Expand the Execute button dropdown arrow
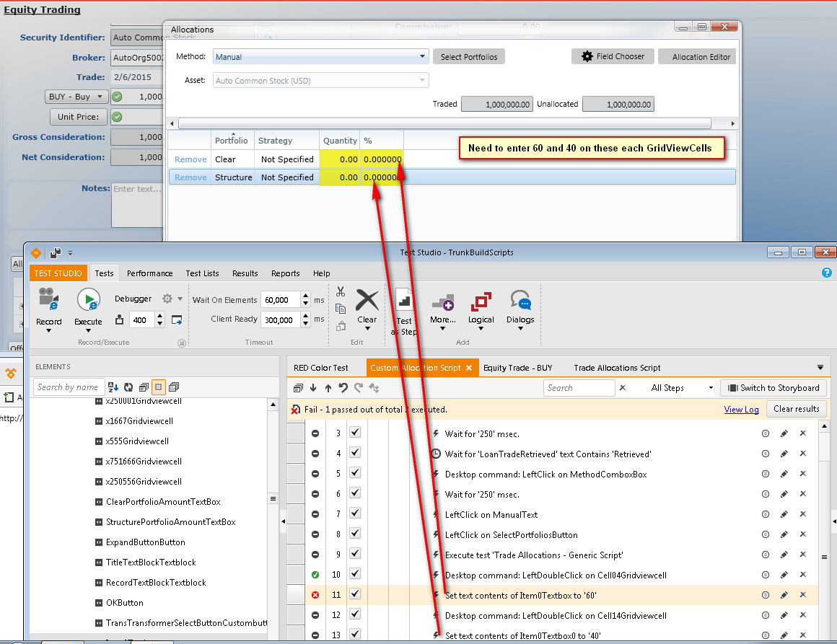 89,331
